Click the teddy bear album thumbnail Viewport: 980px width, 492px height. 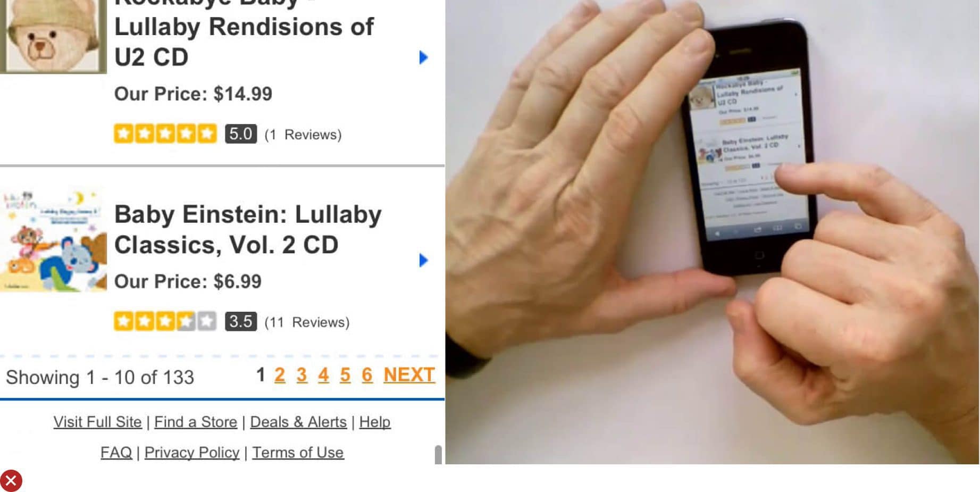coord(53,36)
